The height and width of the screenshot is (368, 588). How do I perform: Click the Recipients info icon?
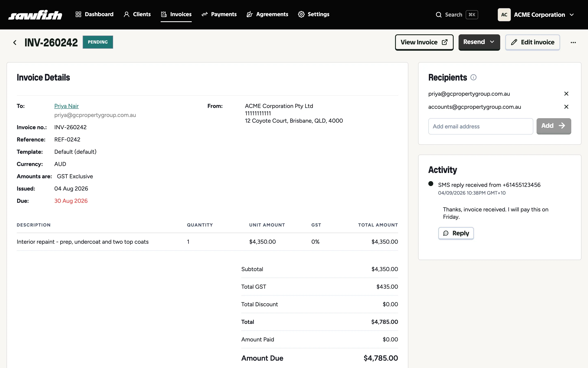tap(473, 77)
